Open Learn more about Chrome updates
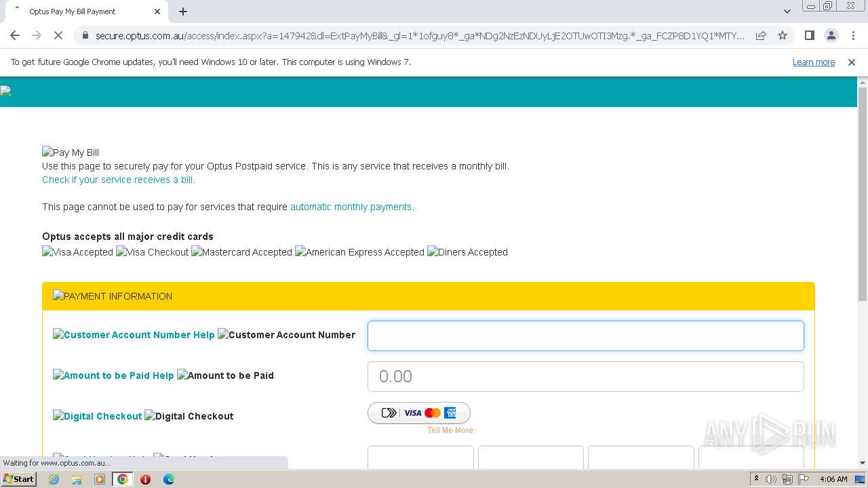Image resolution: width=868 pixels, height=488 pixels. coord(814,62)
